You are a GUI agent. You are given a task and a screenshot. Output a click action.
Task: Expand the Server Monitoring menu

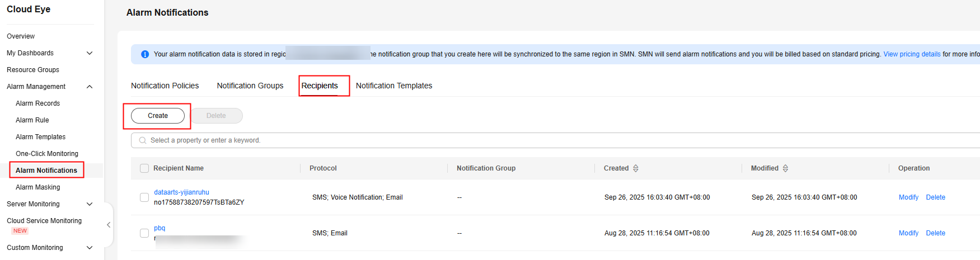click(x=90, y=204)
